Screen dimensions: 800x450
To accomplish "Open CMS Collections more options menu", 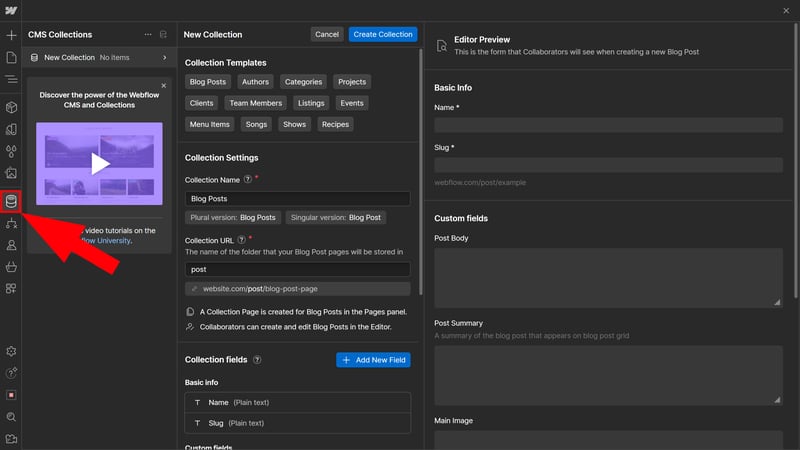I will (x=148, y=34).
